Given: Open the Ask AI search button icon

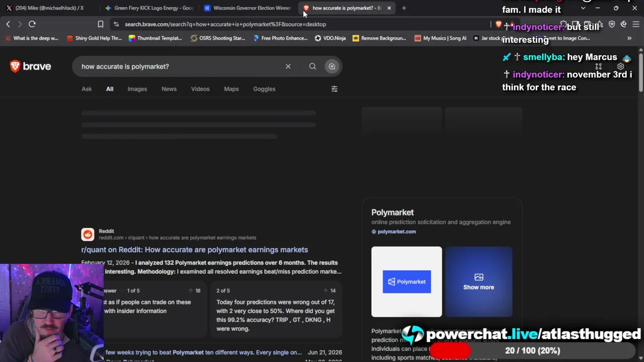Looking at the screenshot, I should pyautogui.click(x=332, y=66).
